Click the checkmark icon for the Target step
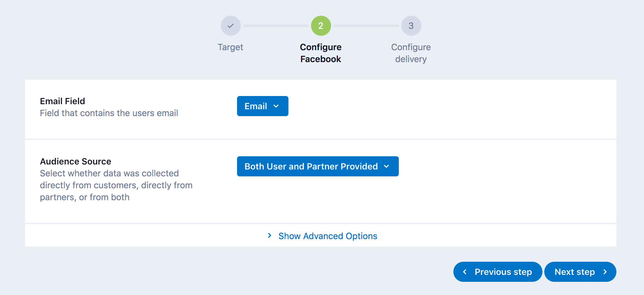The width and height of the screenshot is (644, 295). coord(230,26)
